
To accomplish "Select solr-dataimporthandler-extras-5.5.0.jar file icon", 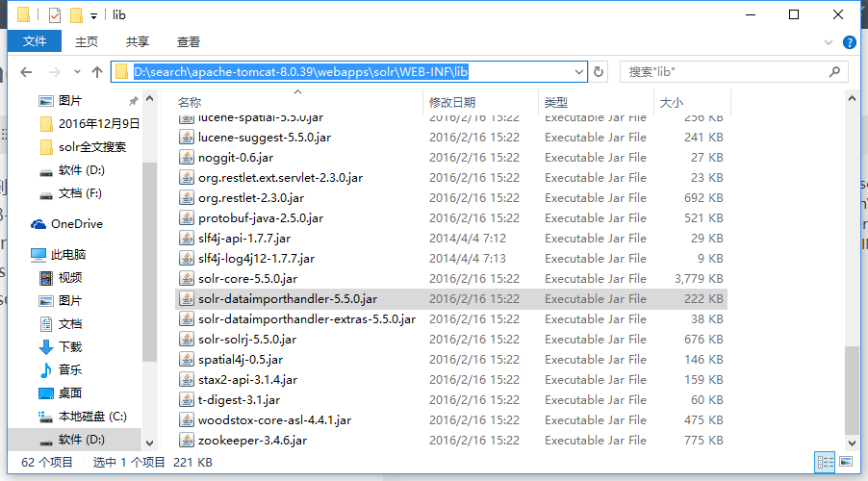I will coord(187,319).
